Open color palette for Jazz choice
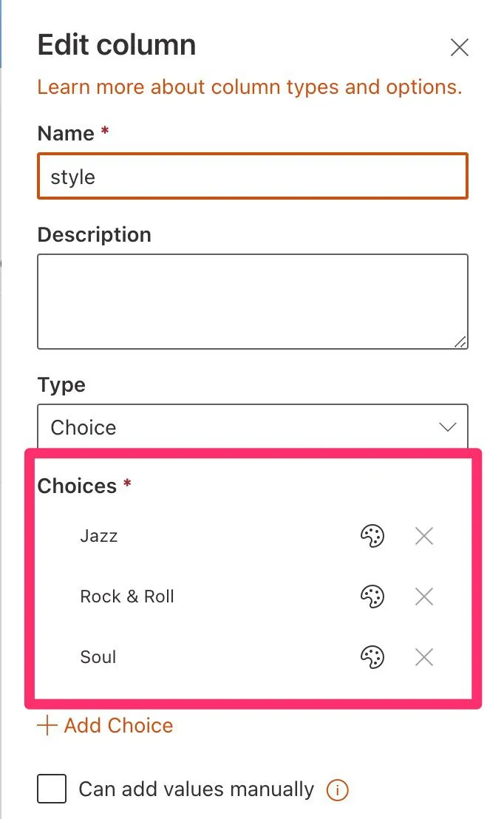504x819 pixels. tap(372, 536)
